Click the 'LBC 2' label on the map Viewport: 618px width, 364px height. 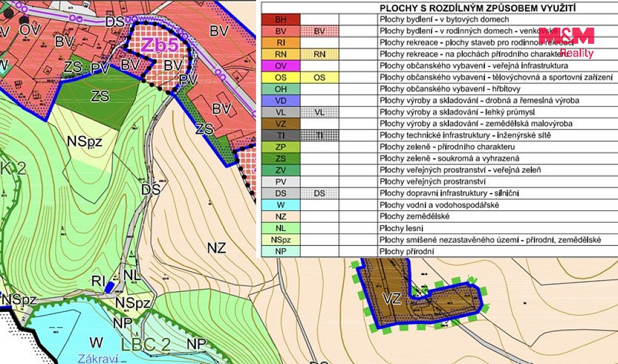coord(146,345)
